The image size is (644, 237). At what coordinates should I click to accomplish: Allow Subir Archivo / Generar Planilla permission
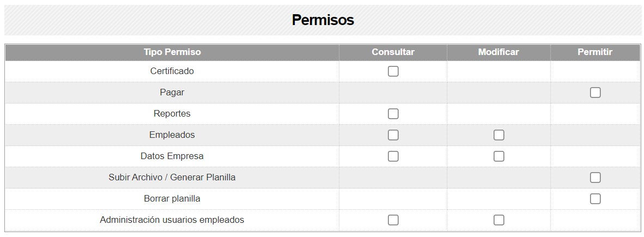pyautogui.click(x=595, y=178)
